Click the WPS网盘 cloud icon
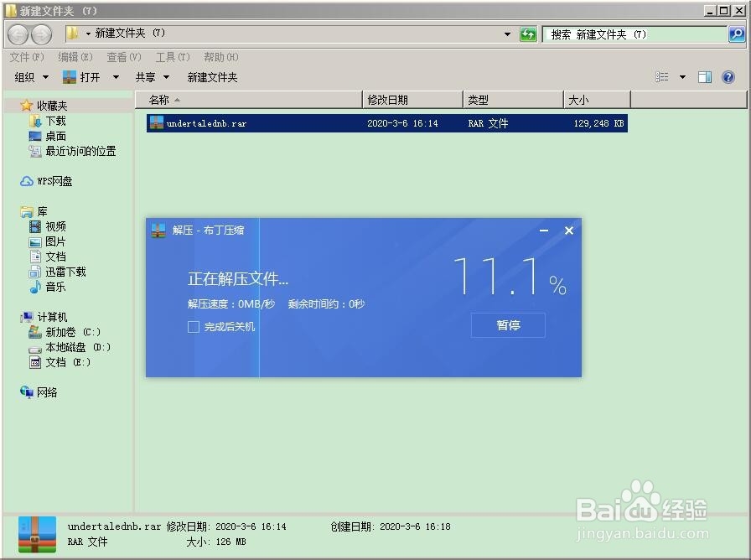The width and height of the screenshot is (751, 560). click(x=26, y=181)
